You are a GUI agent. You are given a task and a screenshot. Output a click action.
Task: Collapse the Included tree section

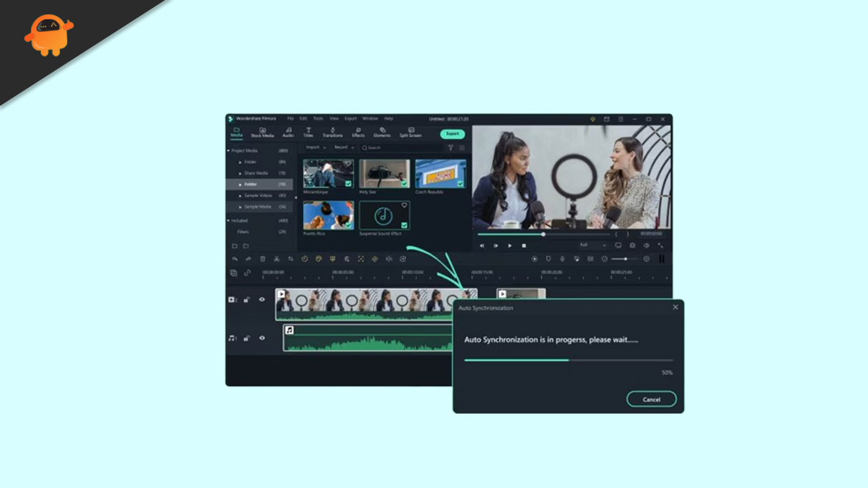pyautogui.click(x=228, y=220)
